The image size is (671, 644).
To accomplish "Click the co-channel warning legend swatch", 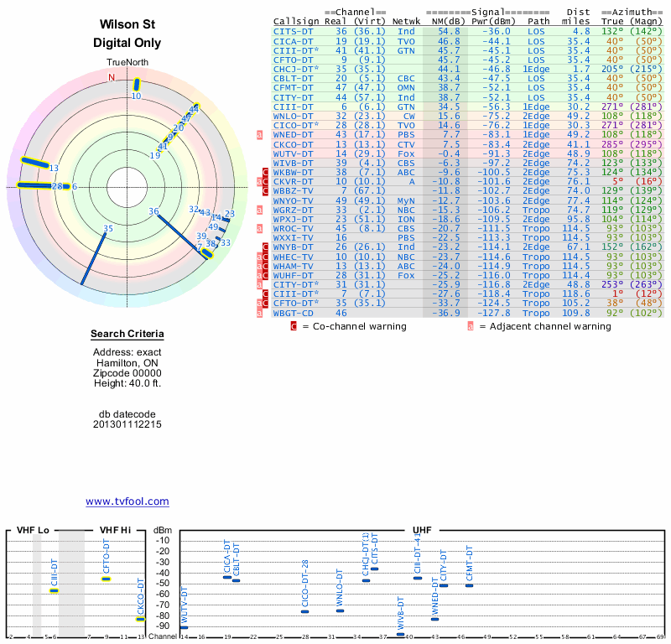I will [294, 326].
